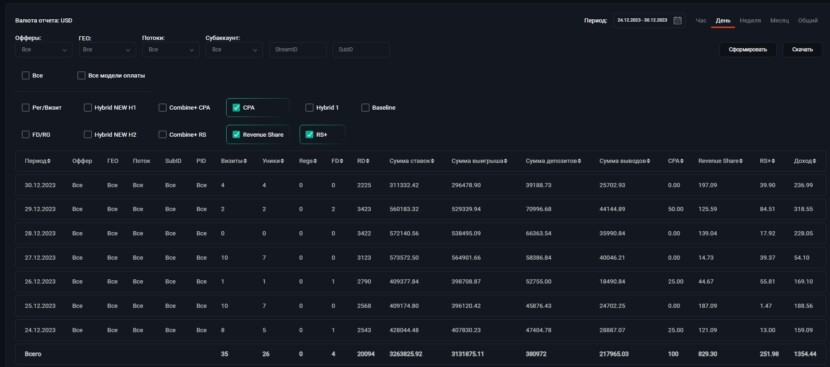The height and width of the screenshot is (367, 830).
Task: Click the Сформировать button
Action: pos(747,50)
